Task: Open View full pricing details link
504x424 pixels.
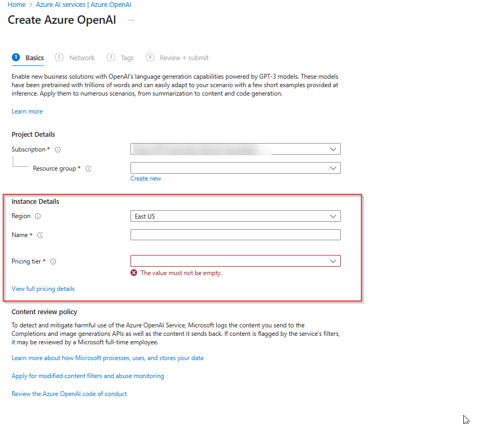Action: tap(43, 289)
